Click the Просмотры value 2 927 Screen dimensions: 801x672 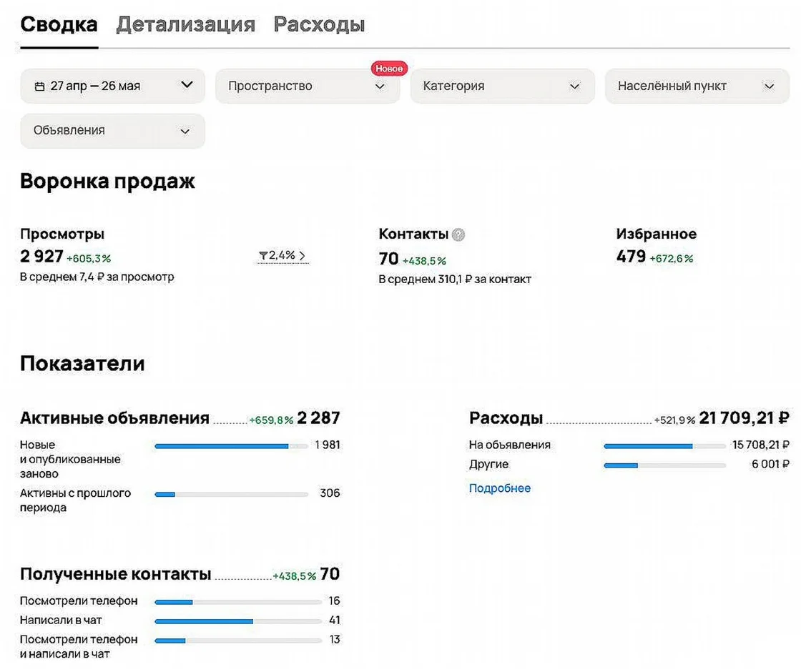(41, 257)
